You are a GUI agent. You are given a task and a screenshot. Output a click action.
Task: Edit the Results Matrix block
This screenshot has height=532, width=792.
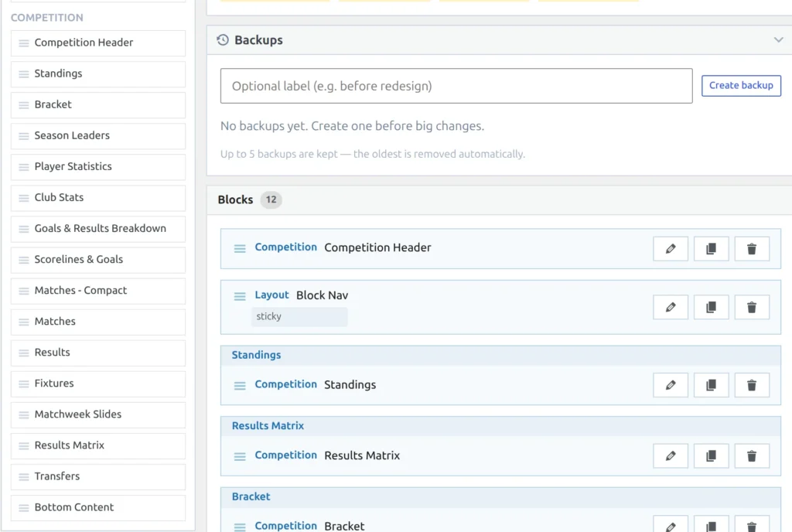coord(671,455)
